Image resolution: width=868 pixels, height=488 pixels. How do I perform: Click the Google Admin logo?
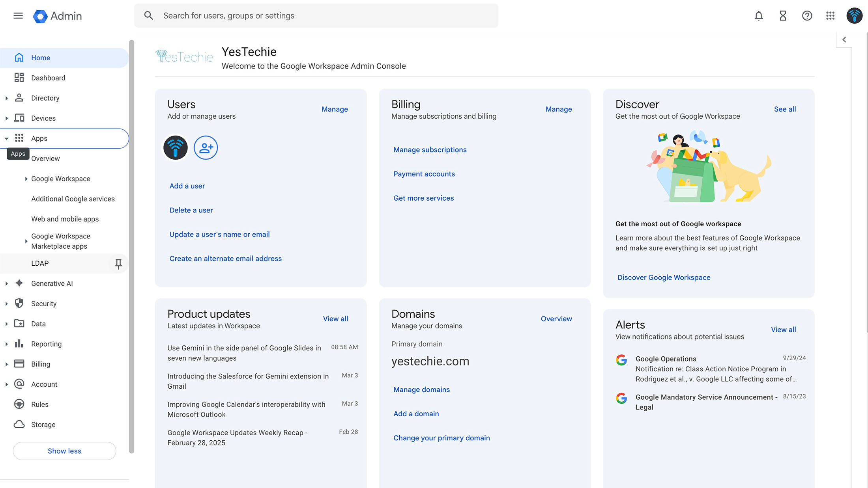(x=58, y=16)
